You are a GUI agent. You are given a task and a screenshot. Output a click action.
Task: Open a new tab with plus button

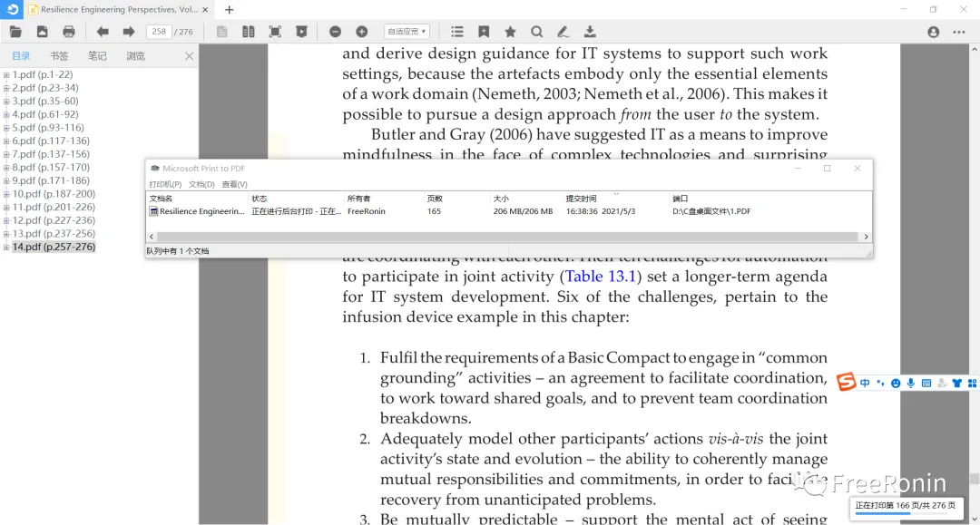(x=230, y=9)
